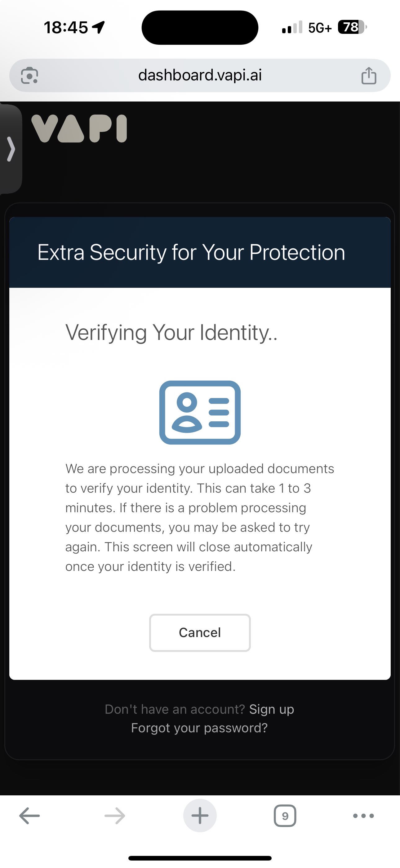
Task: Tap the home indicator bar
Action: click(x=200, y=858)
